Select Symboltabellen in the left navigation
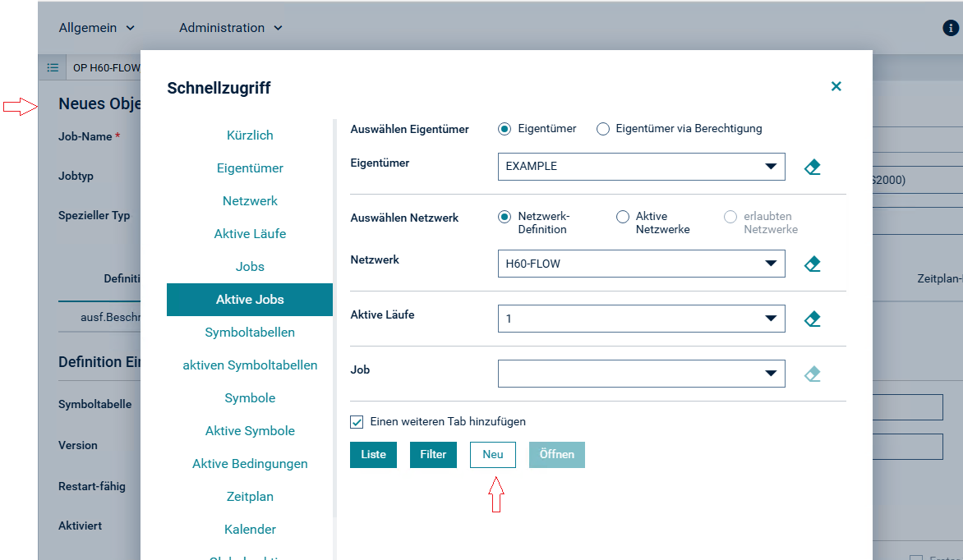The image size is (963, 560). tap(250, 333)
